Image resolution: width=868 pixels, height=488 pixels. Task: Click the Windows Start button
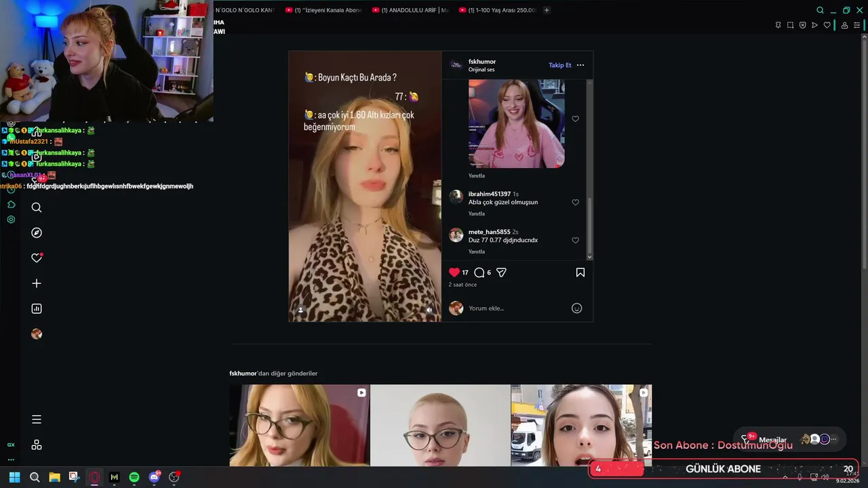coord(14,477)
